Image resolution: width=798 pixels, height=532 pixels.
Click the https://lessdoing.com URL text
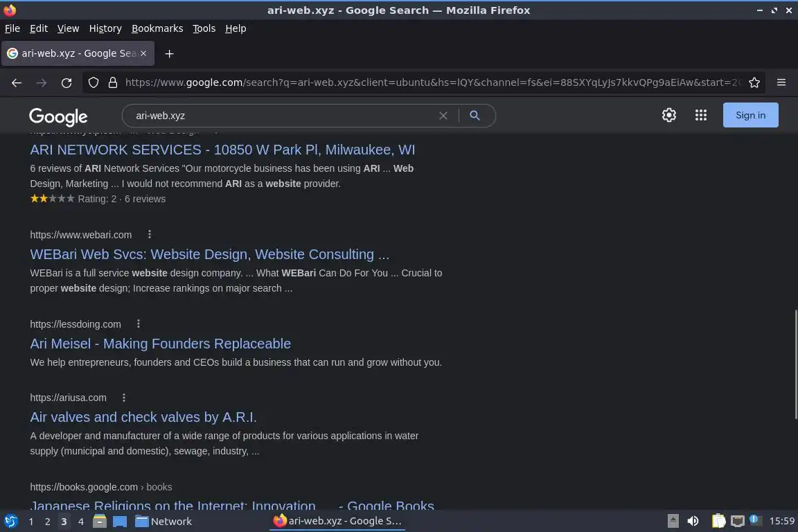point(76,324)
